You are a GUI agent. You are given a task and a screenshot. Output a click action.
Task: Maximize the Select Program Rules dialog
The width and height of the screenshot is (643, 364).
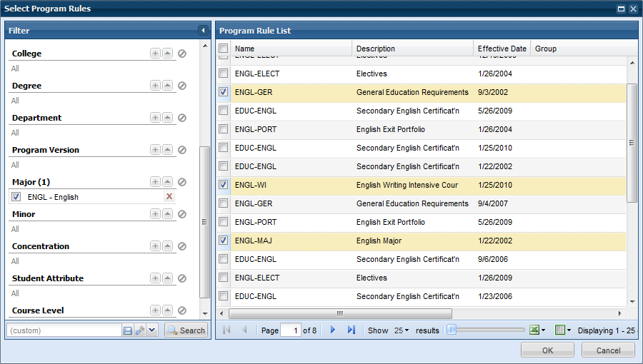point(621,9)
